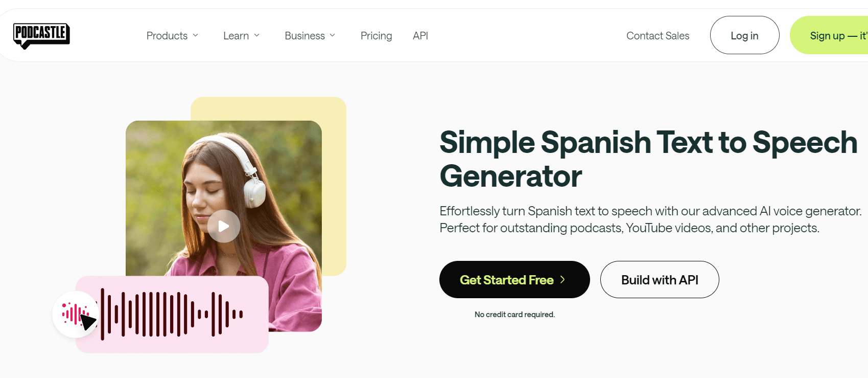Viewport: 868px width, 378px height.
Task: Expand the Learn dropdown chevron
Action: [x=256, y=35]
